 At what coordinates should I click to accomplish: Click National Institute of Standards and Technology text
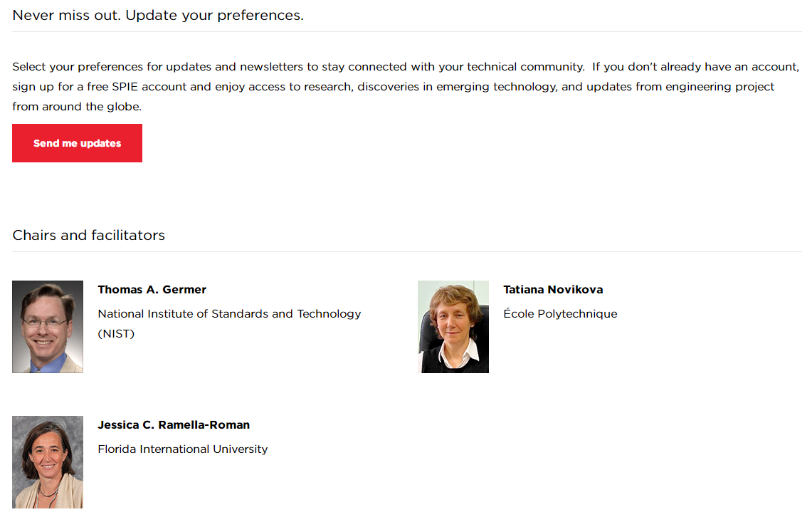(x=229, y=314)
